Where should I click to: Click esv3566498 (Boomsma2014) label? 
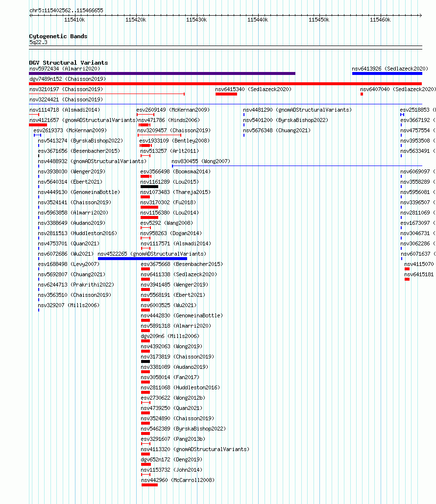175,171
